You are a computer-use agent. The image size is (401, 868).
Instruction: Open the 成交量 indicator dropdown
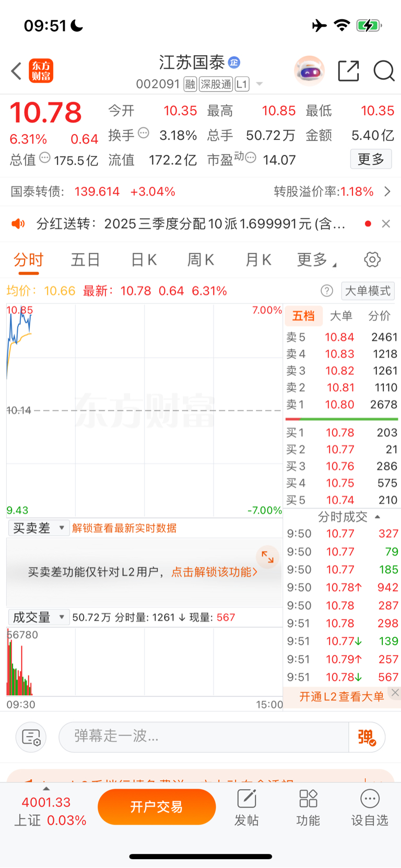point(39,617)
